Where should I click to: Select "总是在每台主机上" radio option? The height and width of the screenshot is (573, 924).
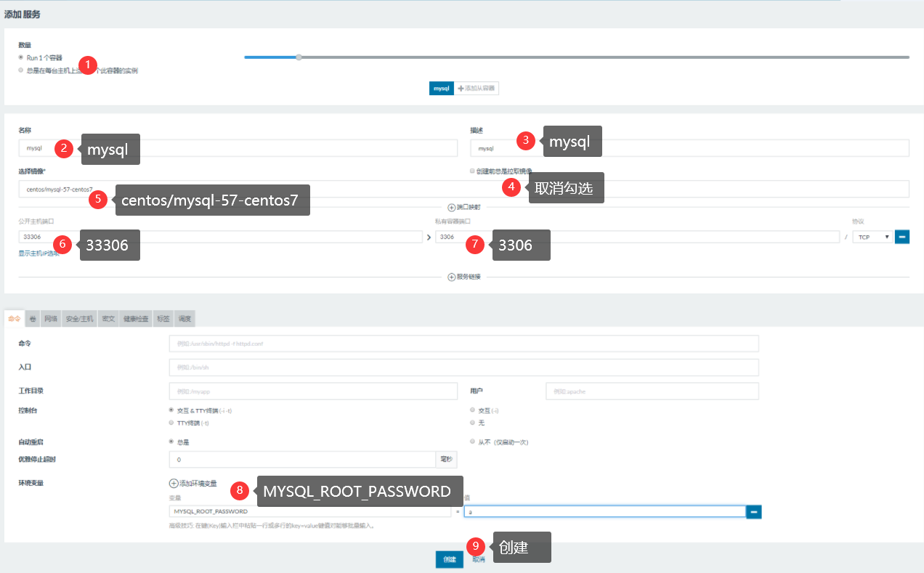point(21,70)
